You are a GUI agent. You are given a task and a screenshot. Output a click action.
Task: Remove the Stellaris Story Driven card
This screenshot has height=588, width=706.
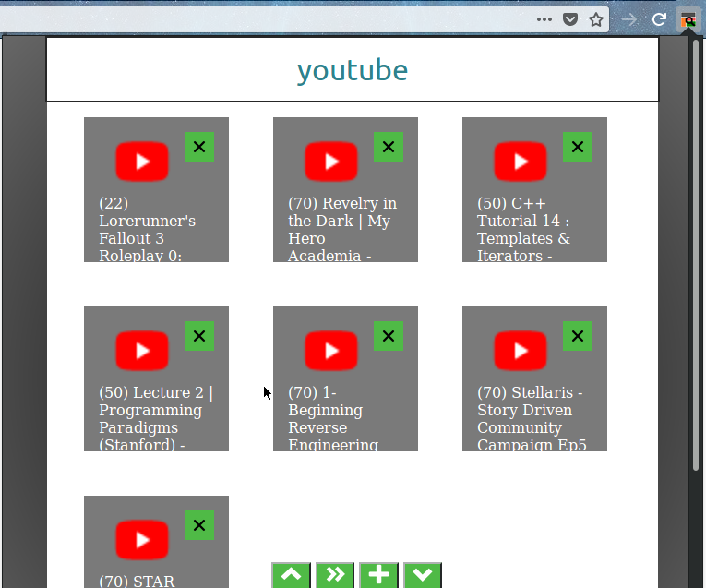pyautogui.click(x=577, y=336)
